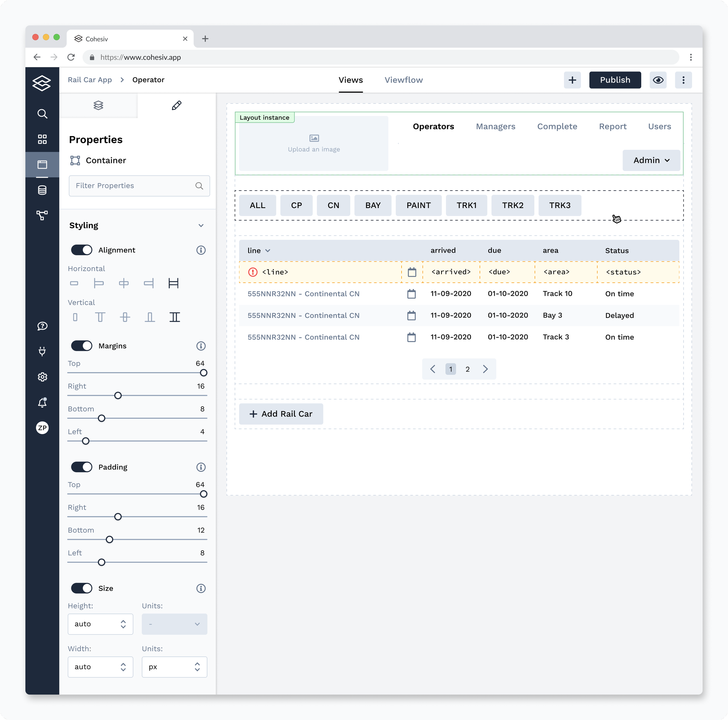Viewport: 728px width, 720px height.
Task: Open the plug integrations icon
Action: click(x=42, y=351)
